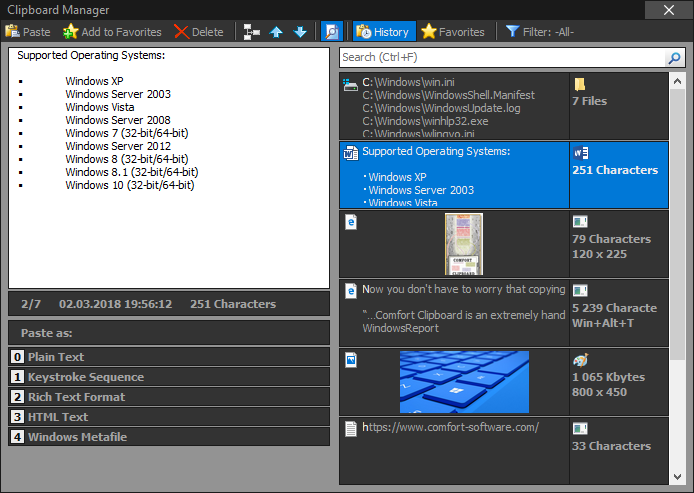694x493 pixels.
Task: Delete the selected clipboard entry
Action: 198,32
